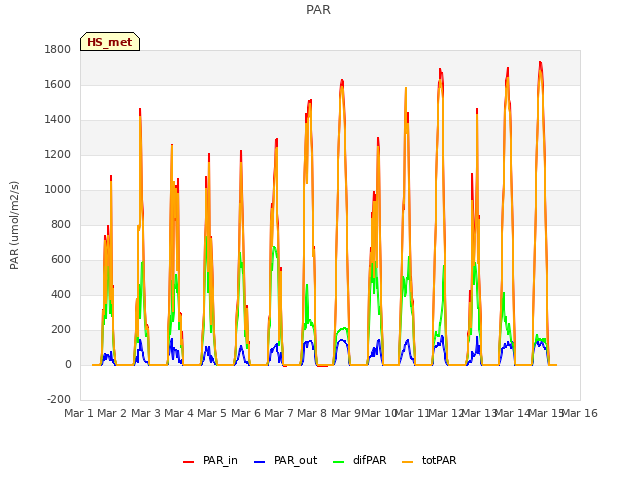The height and width of the screenshot is (480, 640).
Task: Click the y-axis label PAR (umol/m2/s)
Action: pyautogui.click(x=14, y=225)
